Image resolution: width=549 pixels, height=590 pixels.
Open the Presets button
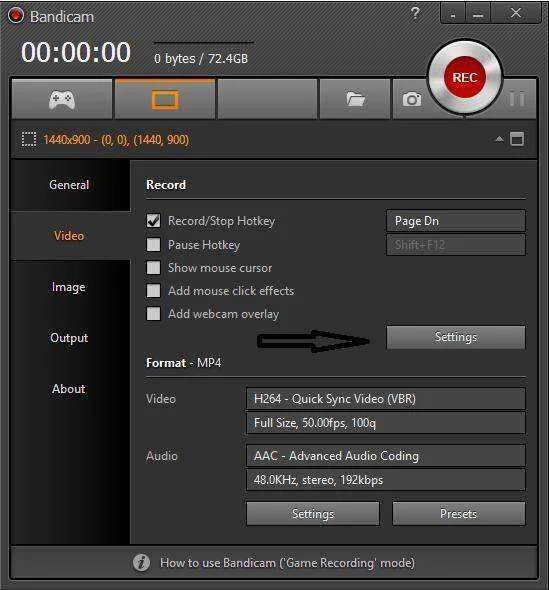tap(458, 514)
